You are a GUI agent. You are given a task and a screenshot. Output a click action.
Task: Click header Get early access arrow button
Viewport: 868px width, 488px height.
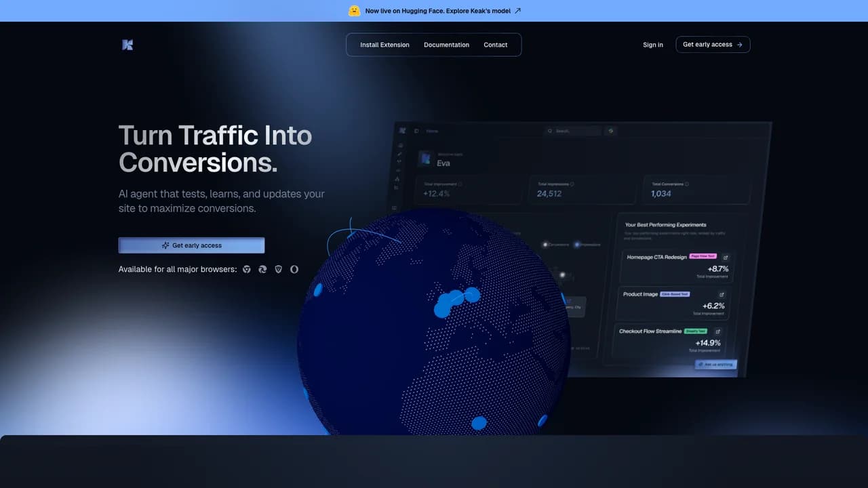[713, 45]
